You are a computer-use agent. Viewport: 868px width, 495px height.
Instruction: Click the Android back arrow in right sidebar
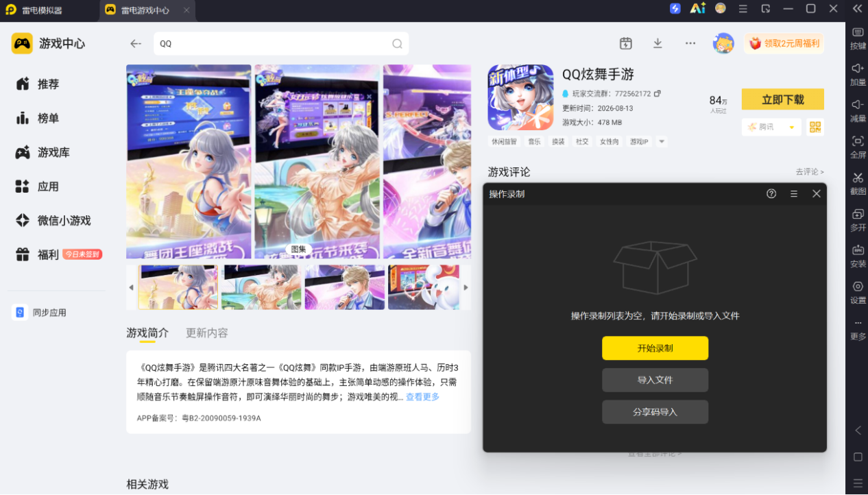coord(858,431)
